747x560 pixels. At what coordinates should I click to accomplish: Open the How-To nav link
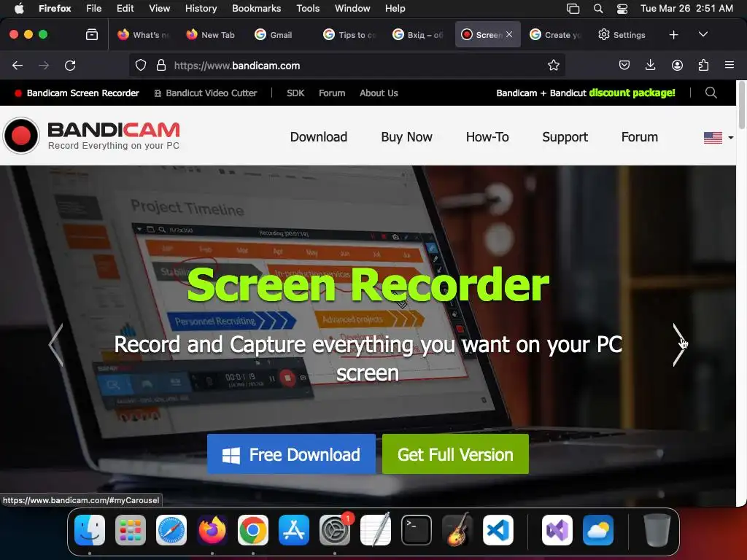487,137
